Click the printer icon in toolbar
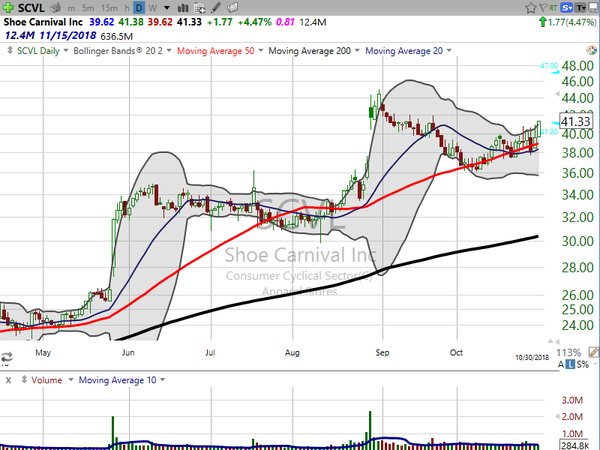This screenshot has height=450, width=600. 56,7
